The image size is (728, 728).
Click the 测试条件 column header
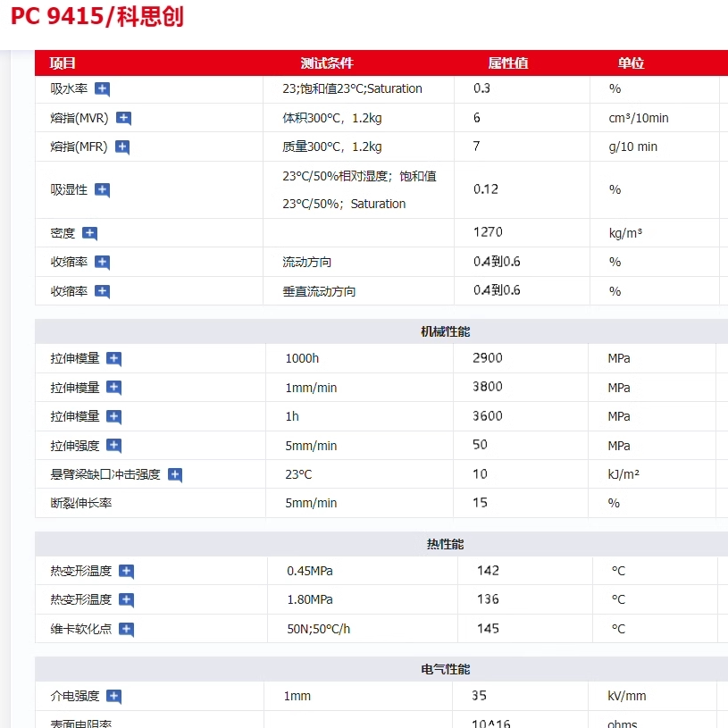tap(327, 63)
